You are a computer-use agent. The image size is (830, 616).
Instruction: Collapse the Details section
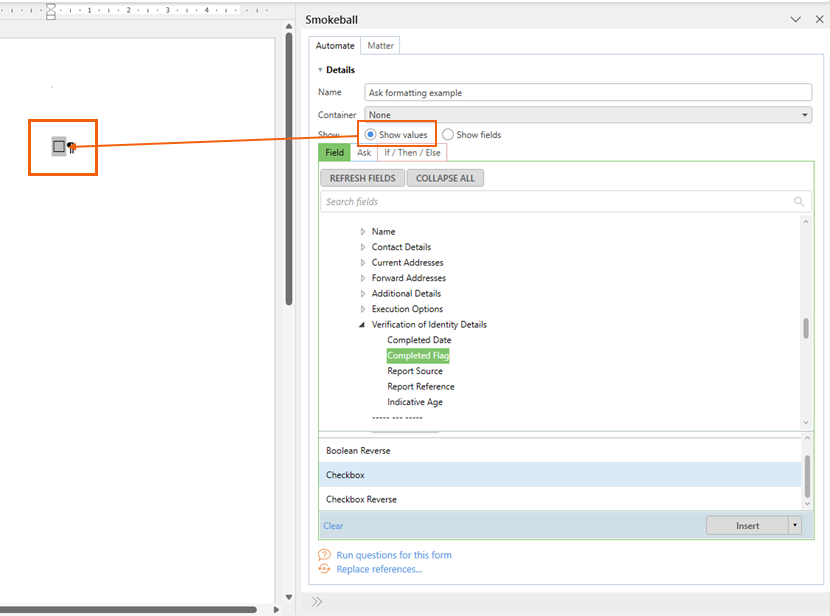[320, 70]
